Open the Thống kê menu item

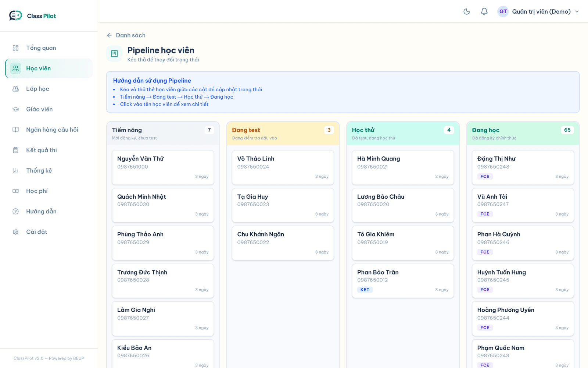coord(49,170)
